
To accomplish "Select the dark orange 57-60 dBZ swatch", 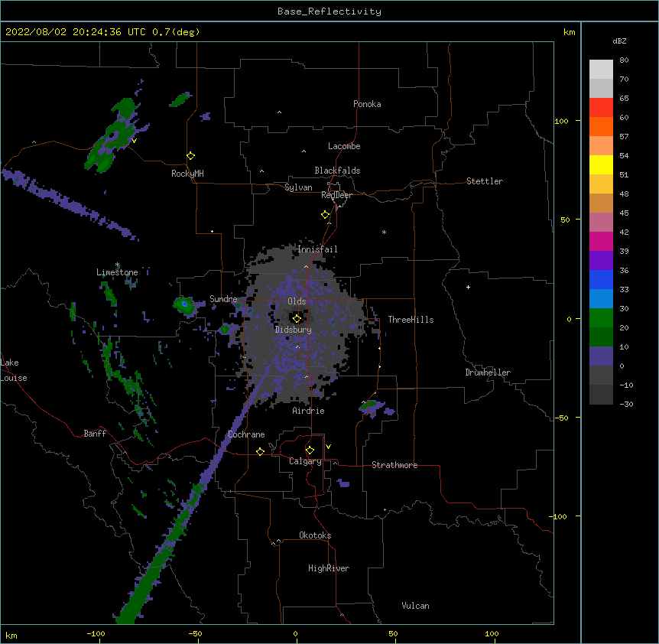I will [601, 126].
